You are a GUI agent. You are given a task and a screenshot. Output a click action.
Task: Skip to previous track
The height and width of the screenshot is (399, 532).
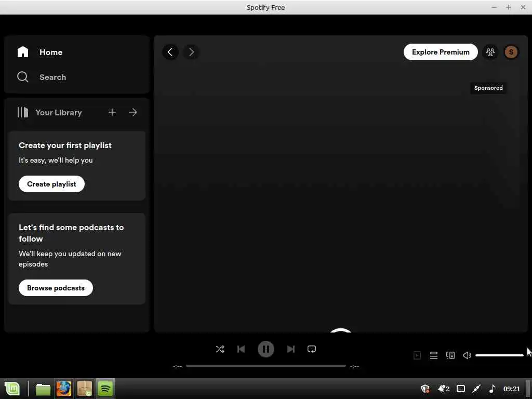(x=241, y=349)
